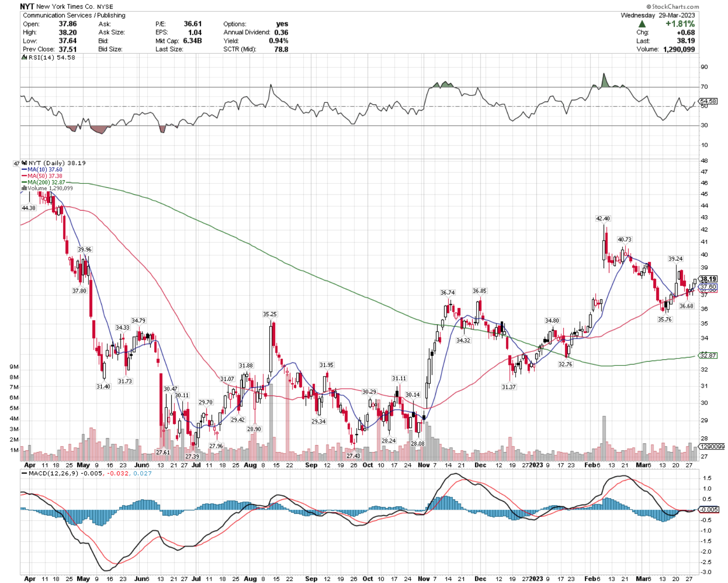
Task: Click the 36.68 price annotation
Action: [686, 306]
